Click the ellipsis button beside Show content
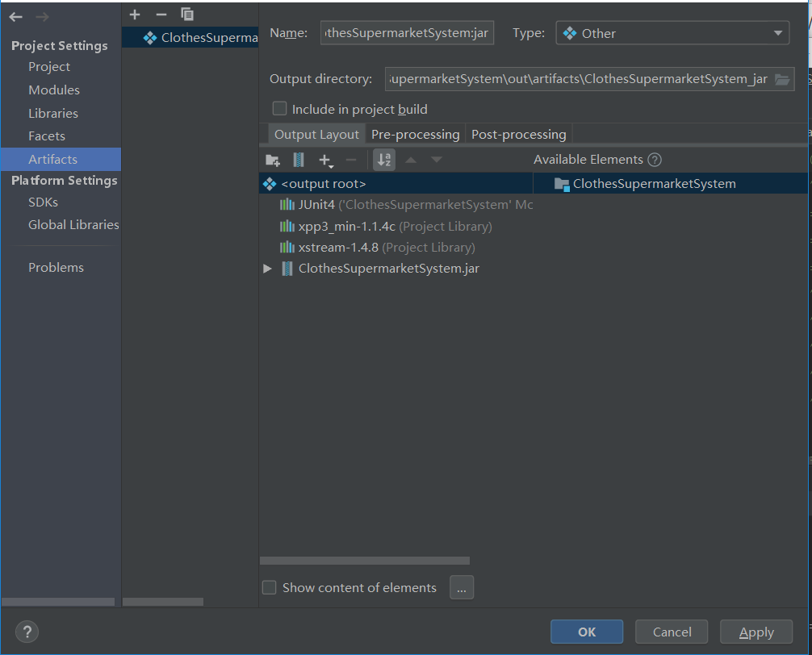The image size is (812, 655). (x=462, y=587)
